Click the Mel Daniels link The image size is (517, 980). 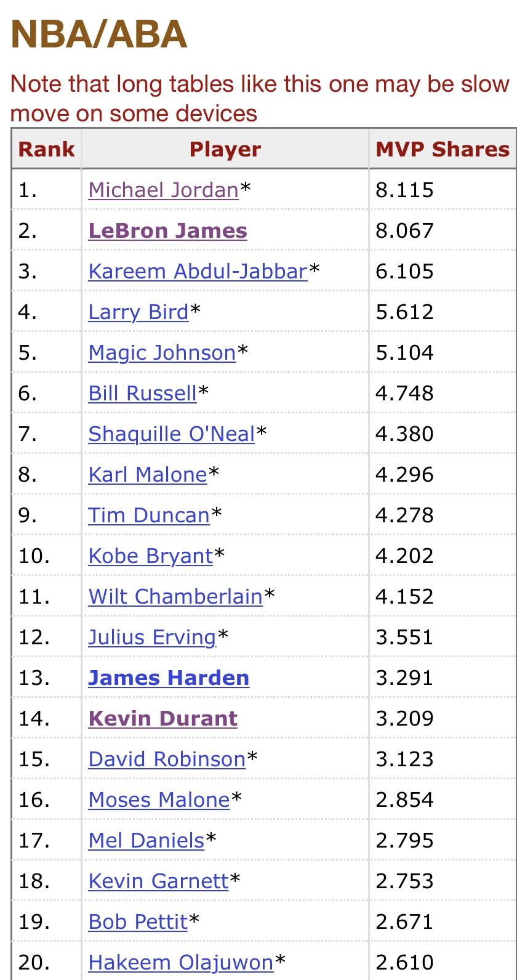click(146, 840)
